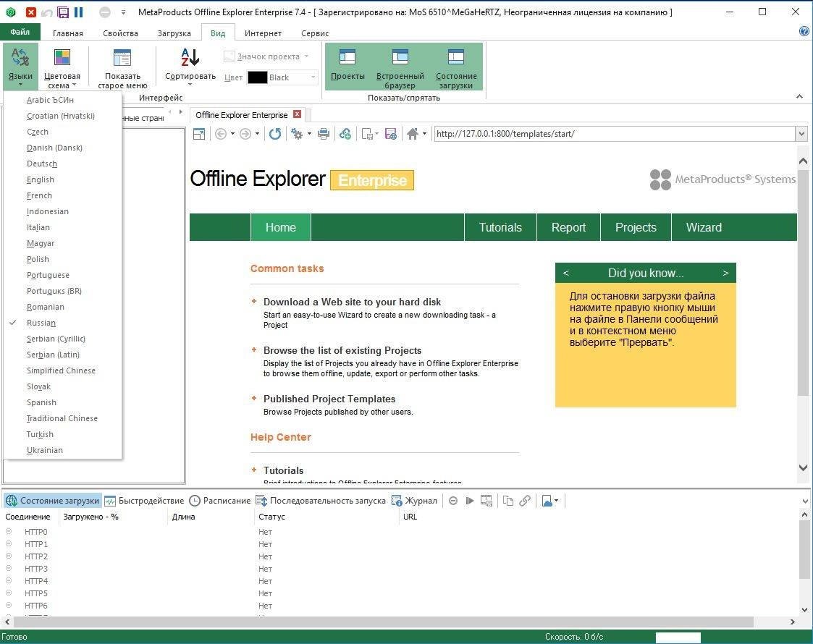Collapse the ribbon with the chevron arrow
Viewport: 813px width, 644px height.
pos(799,96)
